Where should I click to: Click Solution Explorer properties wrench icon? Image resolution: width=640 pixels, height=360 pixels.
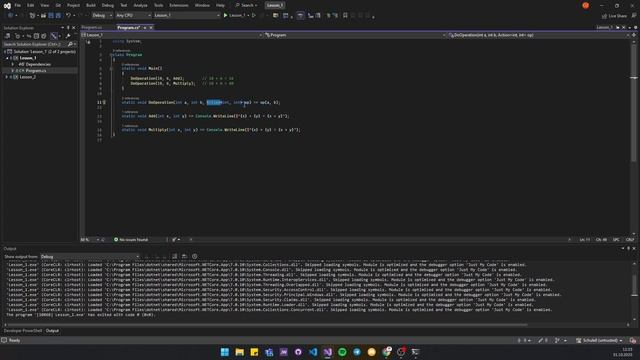click(x=68, y=36)
